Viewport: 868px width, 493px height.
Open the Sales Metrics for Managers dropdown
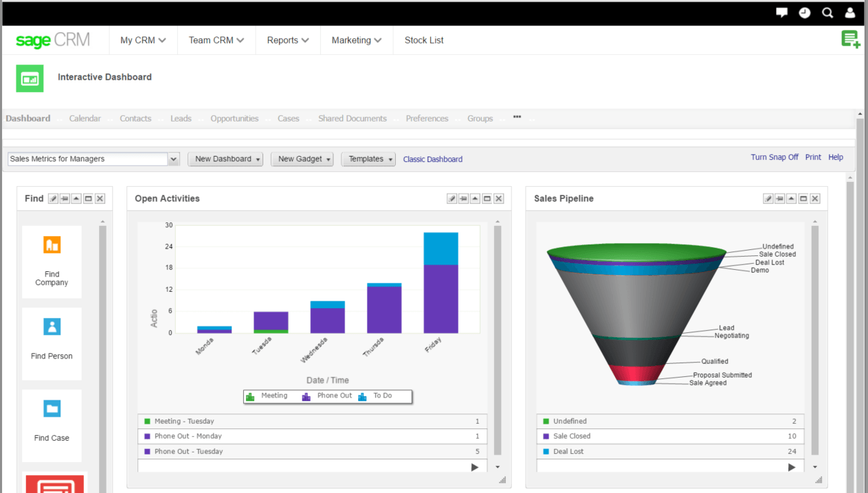[x=93, y=159]
